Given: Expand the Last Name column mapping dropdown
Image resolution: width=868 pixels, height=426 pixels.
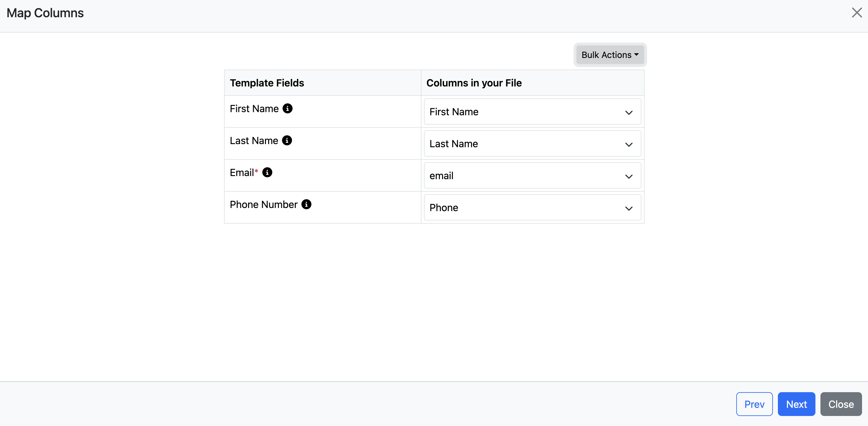Looking at the screenshot, I should coord(532,144).
